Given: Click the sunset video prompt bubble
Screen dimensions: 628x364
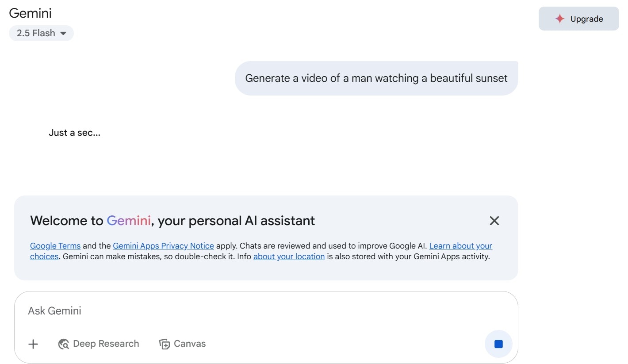Looking at the screenshot, I should (x=376, y=78).
